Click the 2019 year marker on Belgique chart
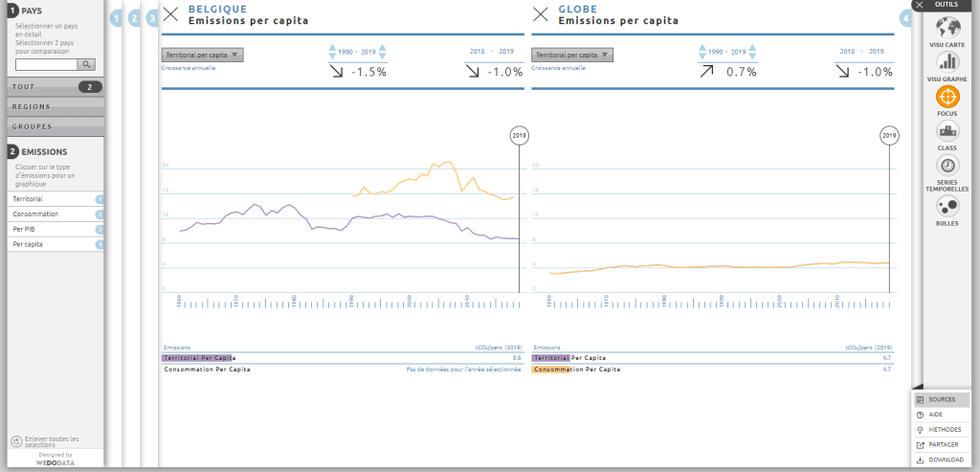 pyautogui.click(x=520, y=136)
